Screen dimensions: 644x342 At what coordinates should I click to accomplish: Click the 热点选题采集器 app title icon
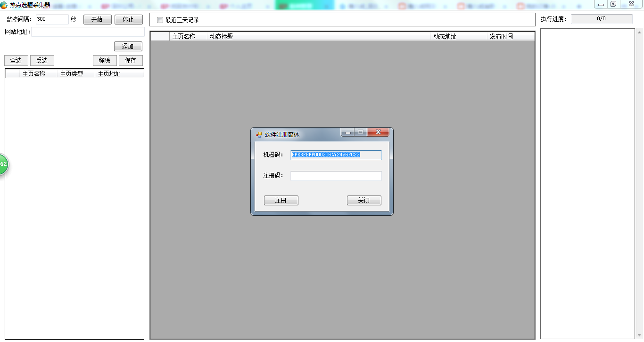point(4,5)
